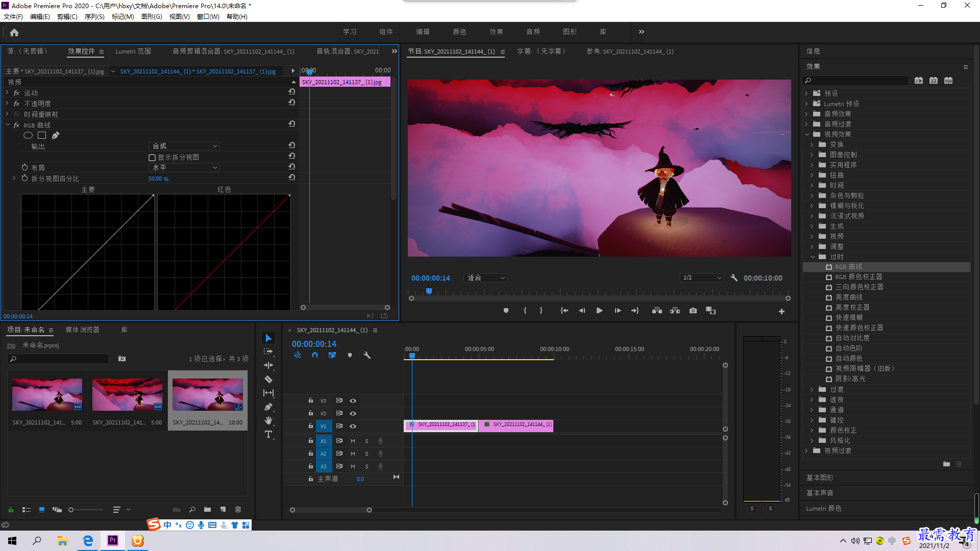Expand the 不透明度 effect properties

pyautogui.click(x=7, y=103)
